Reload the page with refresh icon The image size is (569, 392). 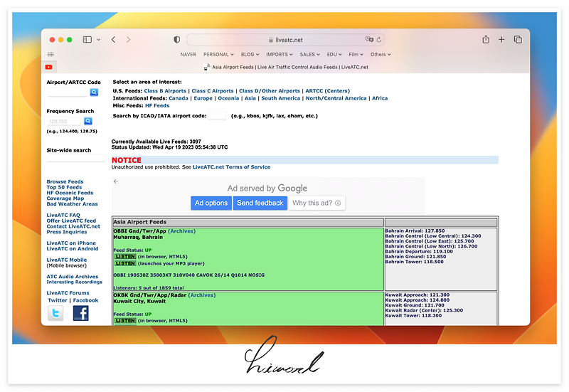(379, 40)
